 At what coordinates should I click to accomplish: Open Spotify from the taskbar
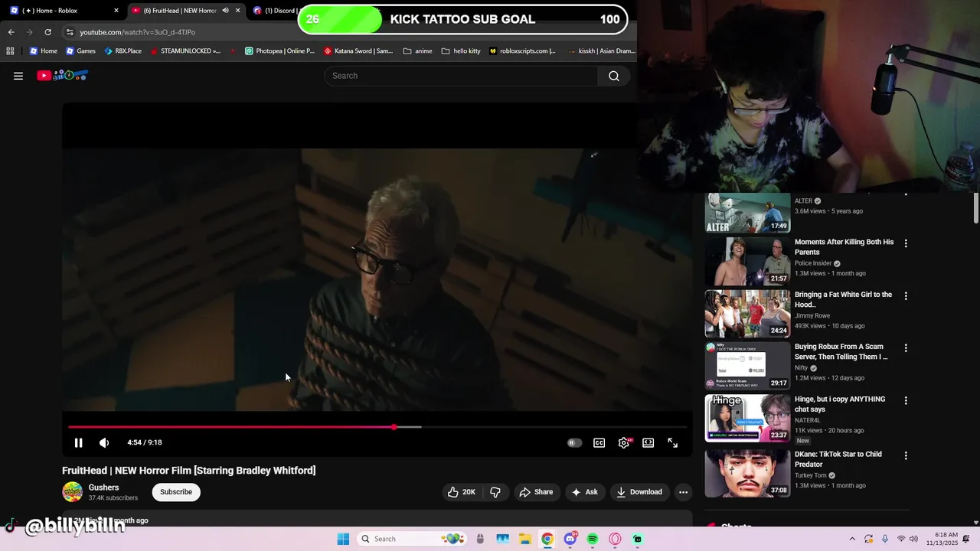[x=593, y=539]
